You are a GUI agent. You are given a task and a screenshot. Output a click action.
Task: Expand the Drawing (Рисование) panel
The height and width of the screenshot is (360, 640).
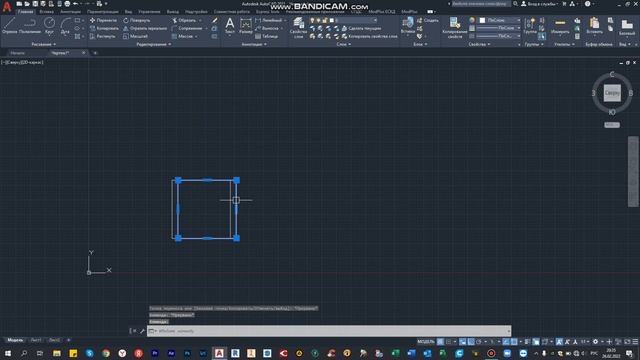coord(44,44)
